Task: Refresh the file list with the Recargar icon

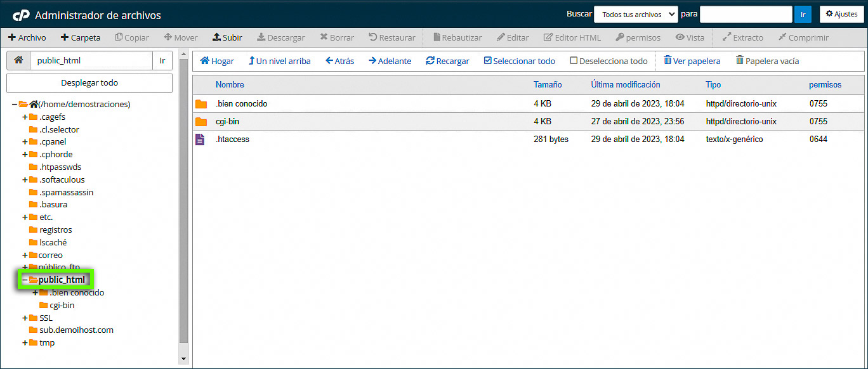Action: (x=448, y=61)
